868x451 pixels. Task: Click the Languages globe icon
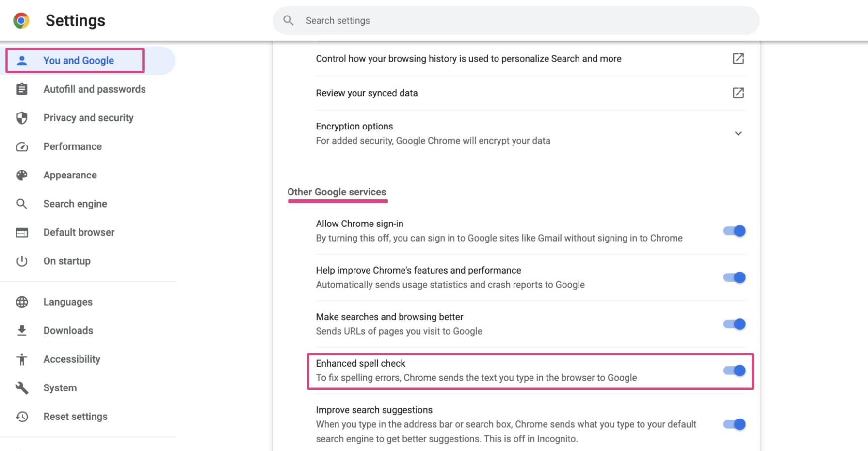22,302
